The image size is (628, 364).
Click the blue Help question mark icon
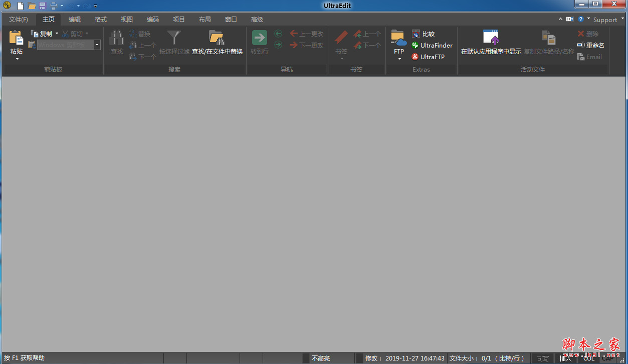click(581, 19)
